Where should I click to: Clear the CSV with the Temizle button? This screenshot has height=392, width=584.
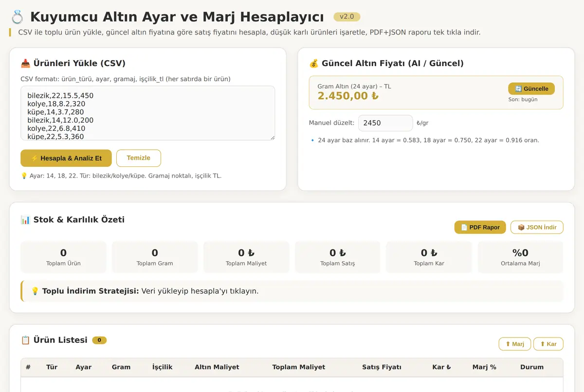pyautogui.click(x=139, y=158)
